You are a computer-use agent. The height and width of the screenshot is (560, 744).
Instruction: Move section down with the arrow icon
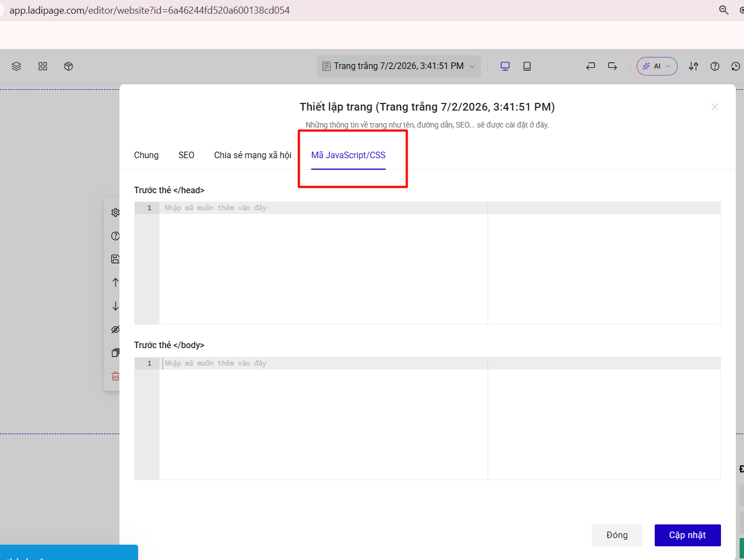click(115, 306)
